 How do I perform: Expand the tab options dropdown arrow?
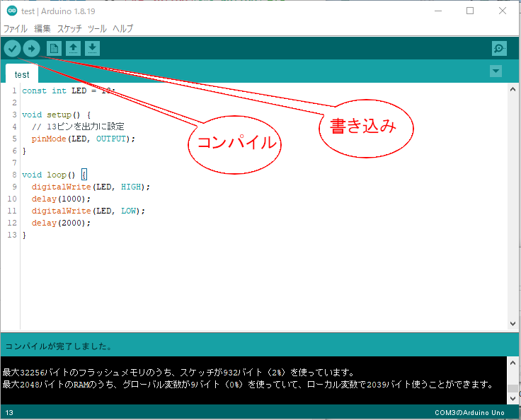496,71
